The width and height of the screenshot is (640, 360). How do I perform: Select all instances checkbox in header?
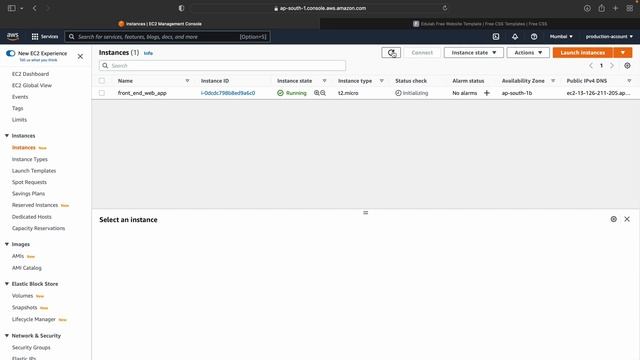(x=102, y=81)
